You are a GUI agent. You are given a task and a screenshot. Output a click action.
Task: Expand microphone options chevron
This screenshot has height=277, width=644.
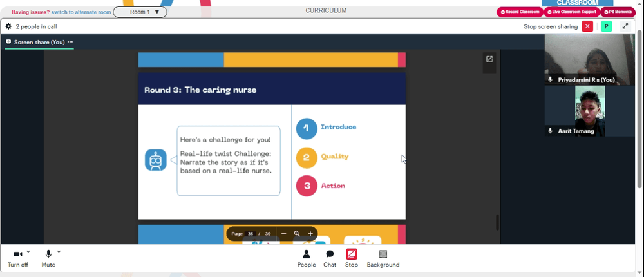pos(59,251)
